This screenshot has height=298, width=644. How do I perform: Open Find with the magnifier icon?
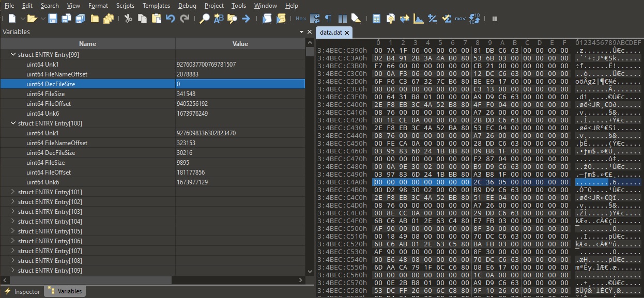(205, 19)
